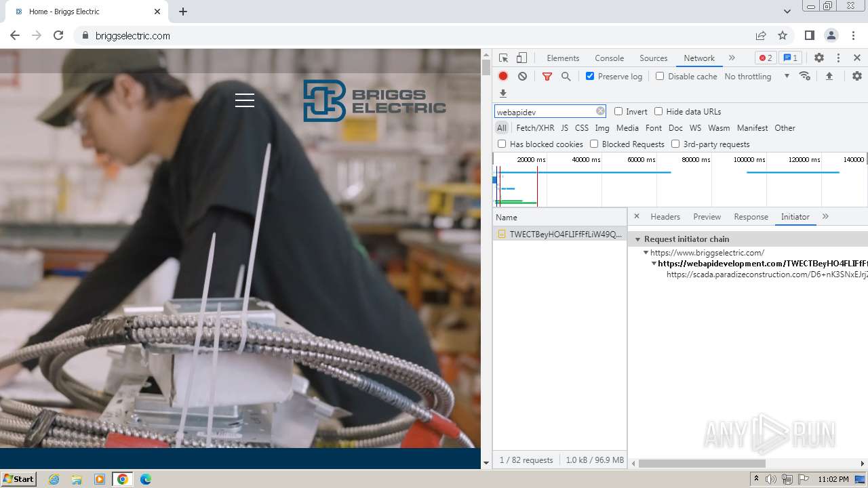The width and height of the screenshot is (868, 488).
Task: Filter requests by Img
Action: pyautogui.click(x=602, y=127)
